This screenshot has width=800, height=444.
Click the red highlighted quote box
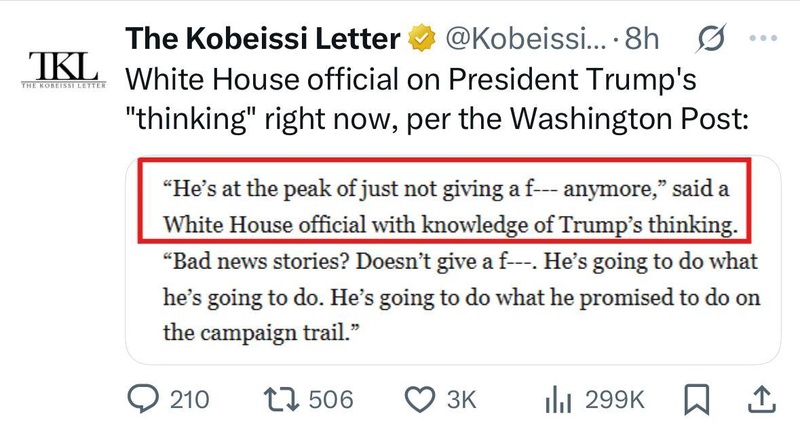444,201
